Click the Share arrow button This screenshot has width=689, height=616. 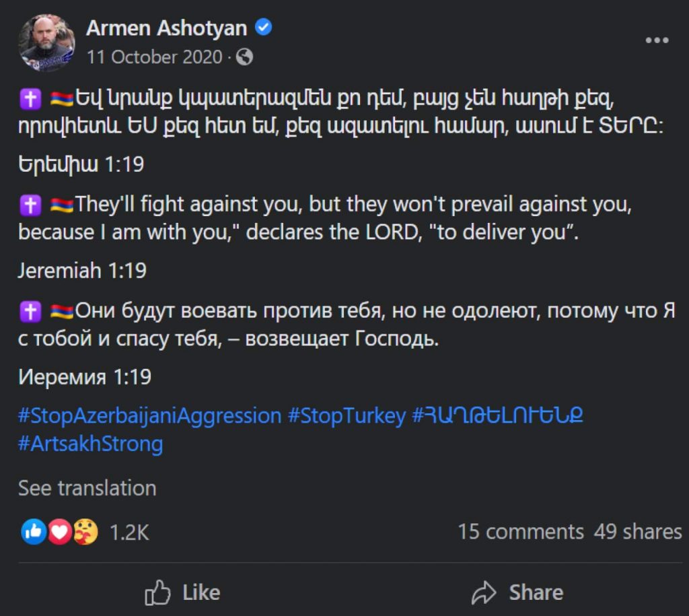click(517, 592)
